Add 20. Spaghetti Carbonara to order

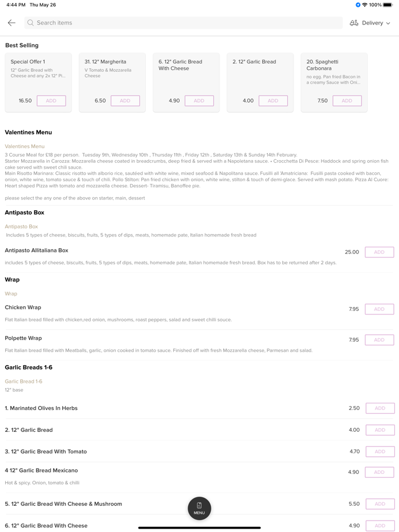[x=347, y=101]
